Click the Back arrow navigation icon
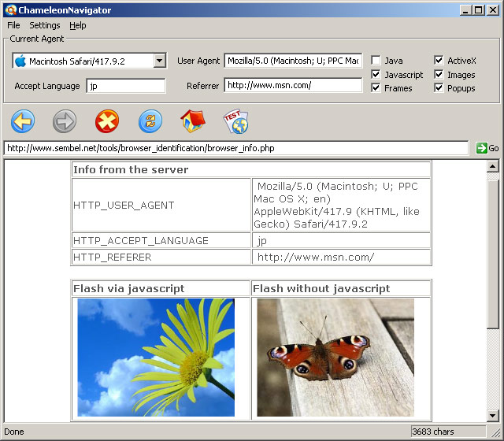This screenshot has width=504, height=441. [22, 121]
